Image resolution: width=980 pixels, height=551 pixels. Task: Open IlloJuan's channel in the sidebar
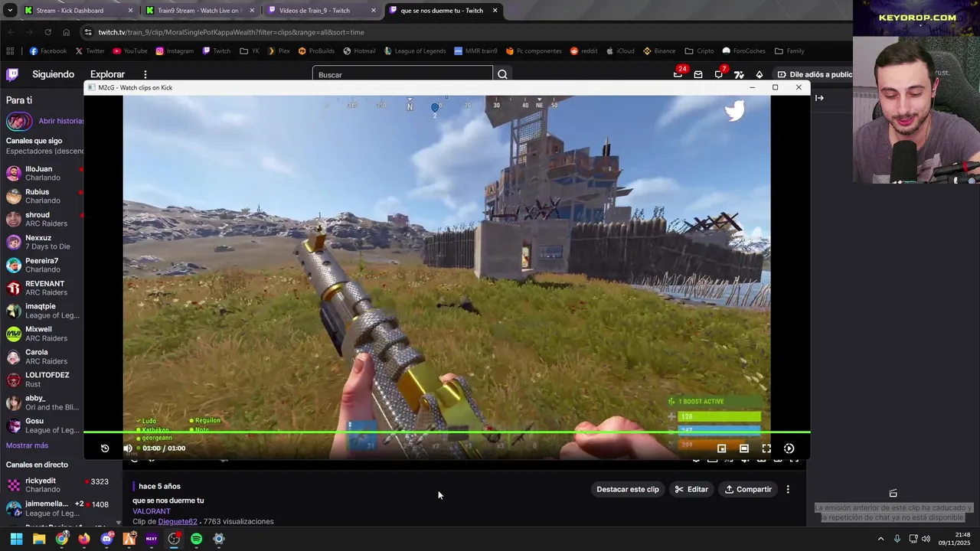coord(42,173)
